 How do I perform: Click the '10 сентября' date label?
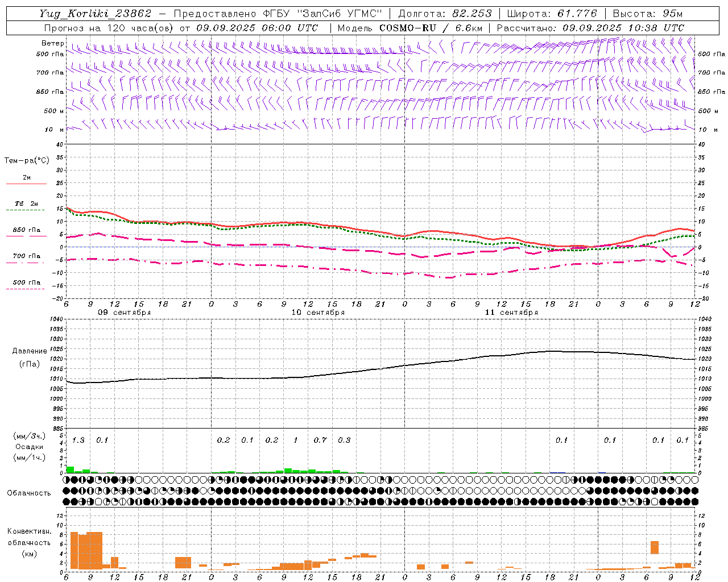(x=318, y=313)
